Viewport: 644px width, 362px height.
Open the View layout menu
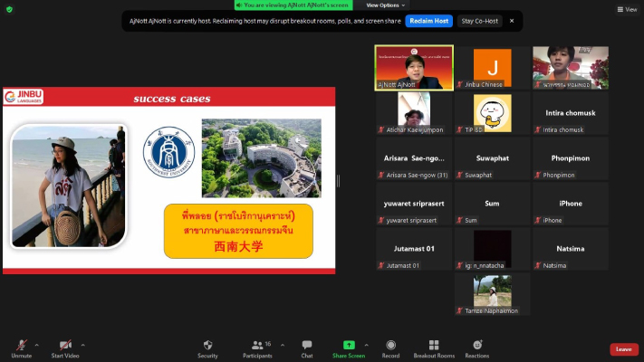(x=627, y=9)
